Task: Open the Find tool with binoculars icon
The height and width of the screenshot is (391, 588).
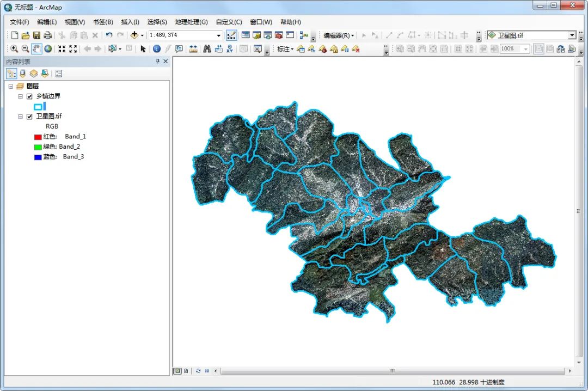Action: (x=207, y=48)
